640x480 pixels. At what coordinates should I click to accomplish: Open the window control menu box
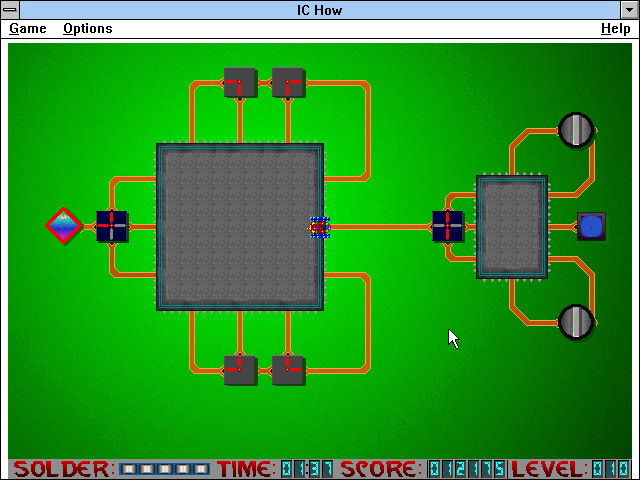tap(11, 9)
